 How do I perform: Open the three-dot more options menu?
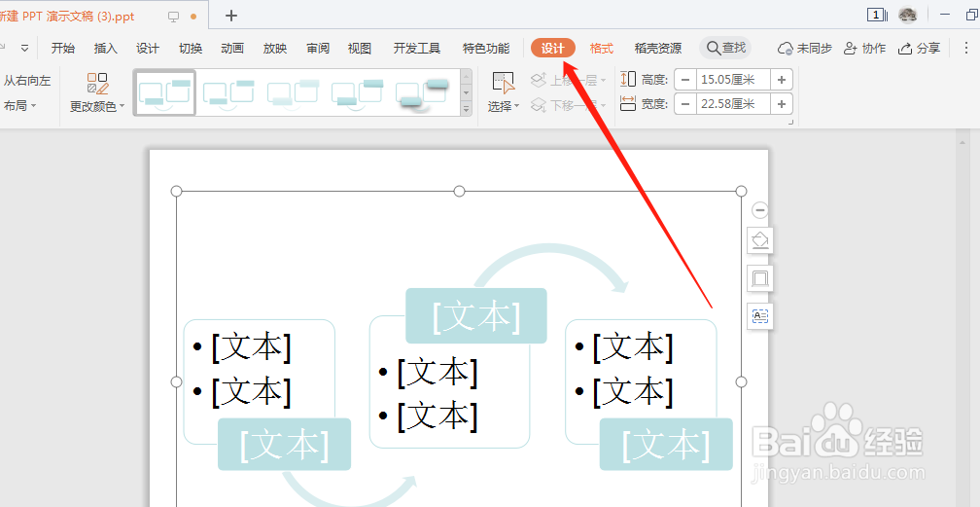pyautogui.click(x=965, y=48)
